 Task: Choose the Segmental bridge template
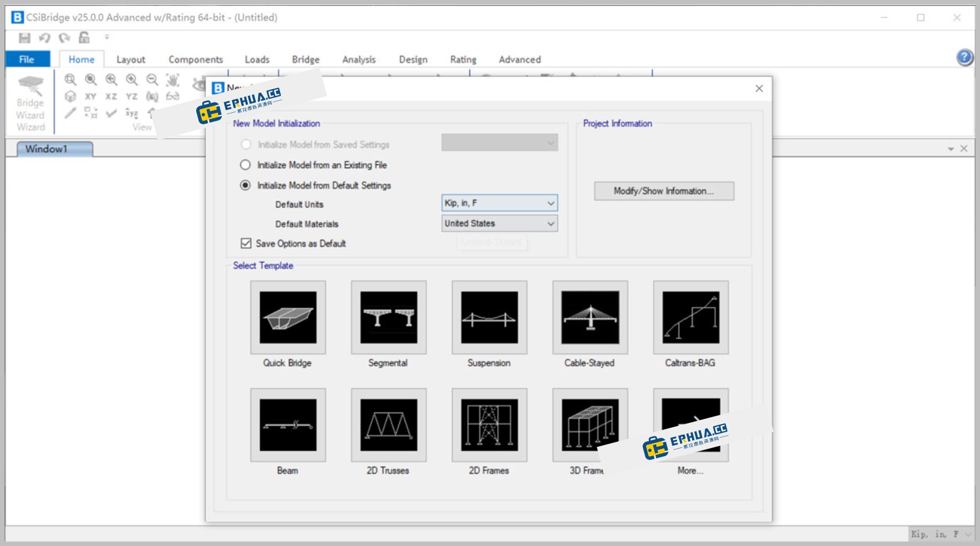point(389,318)
